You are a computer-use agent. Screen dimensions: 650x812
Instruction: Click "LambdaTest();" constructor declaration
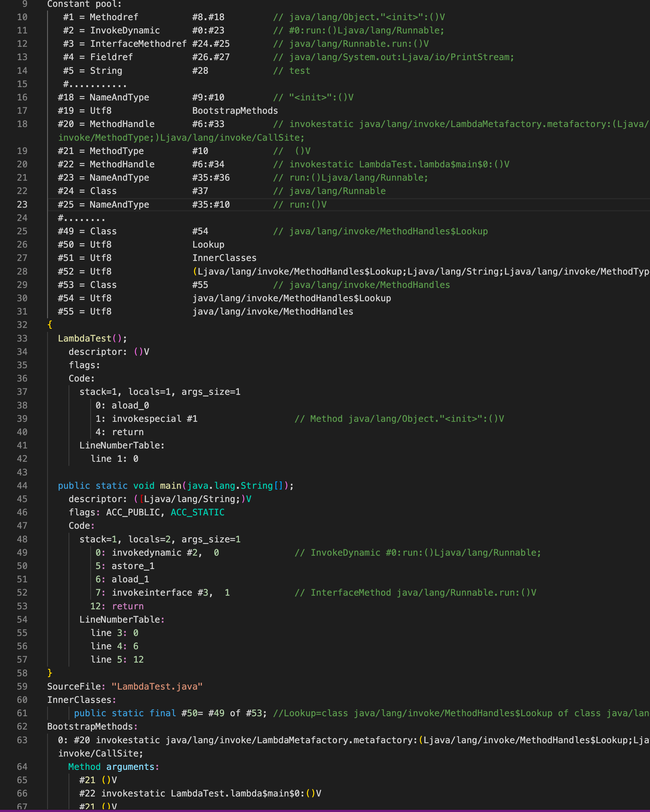[x=93, y=338]
